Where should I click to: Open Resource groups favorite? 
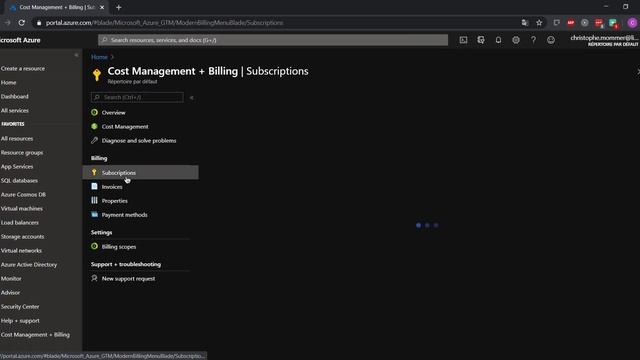click(22, 153)
